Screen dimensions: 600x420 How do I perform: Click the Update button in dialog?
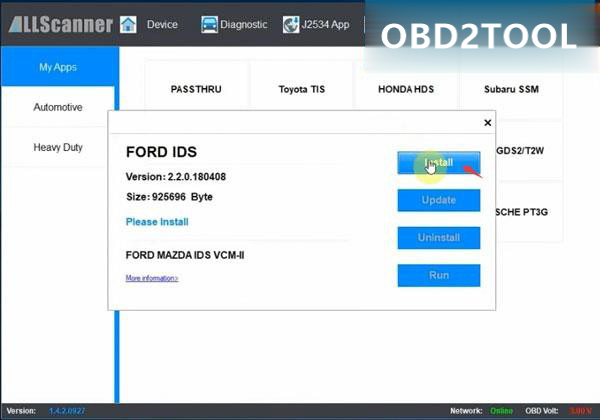(x=439, y=200)
